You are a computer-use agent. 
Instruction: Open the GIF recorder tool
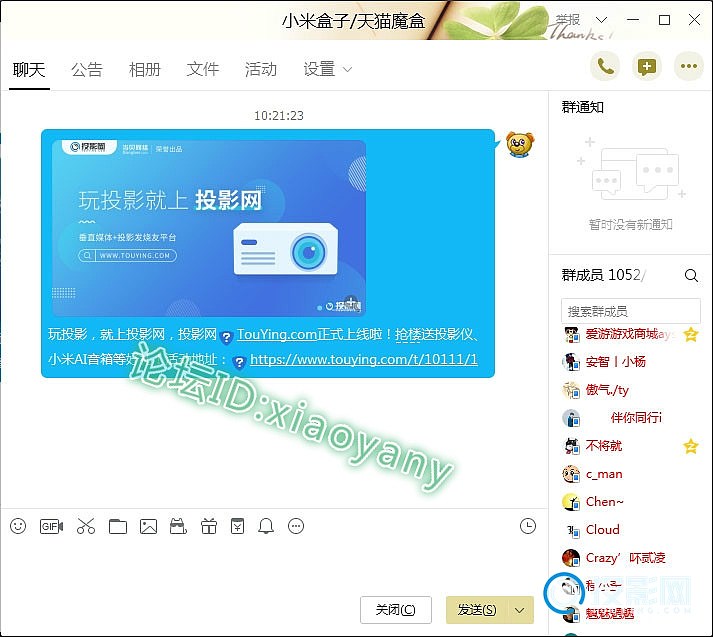tap(51, 527)
